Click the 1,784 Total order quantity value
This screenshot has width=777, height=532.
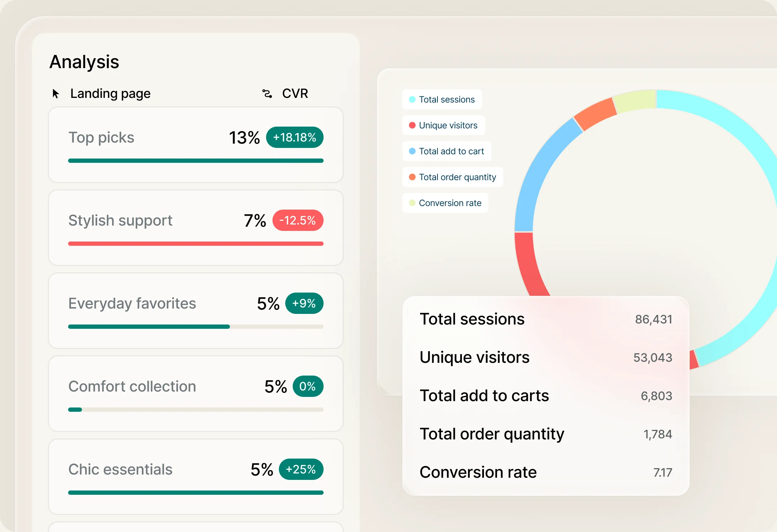658,434
